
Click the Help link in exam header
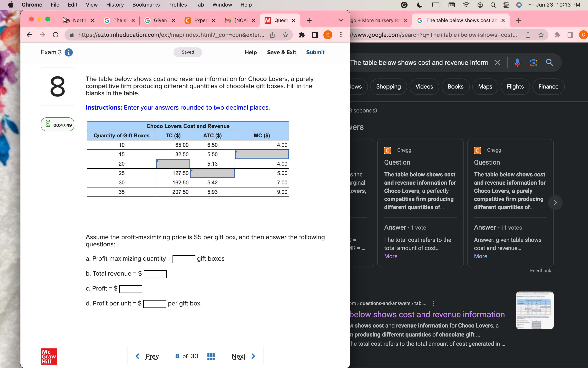coord(251,52)
